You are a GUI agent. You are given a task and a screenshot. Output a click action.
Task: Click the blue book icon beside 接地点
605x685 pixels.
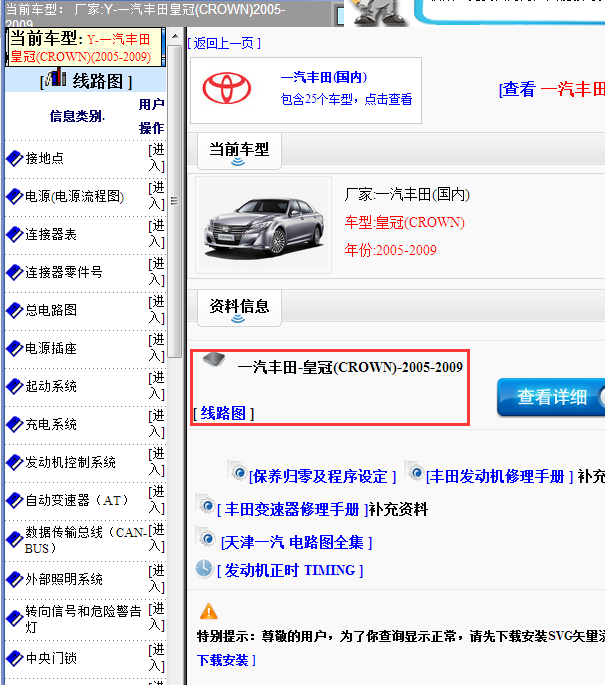click(14, 158)
